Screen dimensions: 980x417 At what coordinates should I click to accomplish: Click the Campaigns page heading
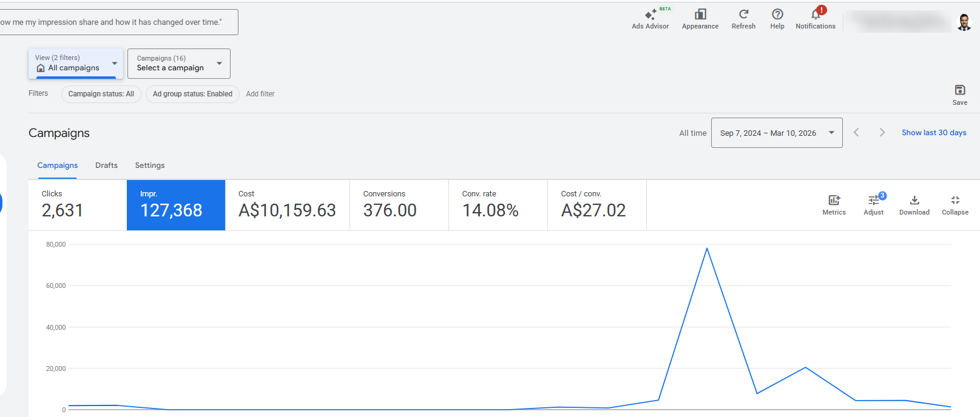[59, 133]
